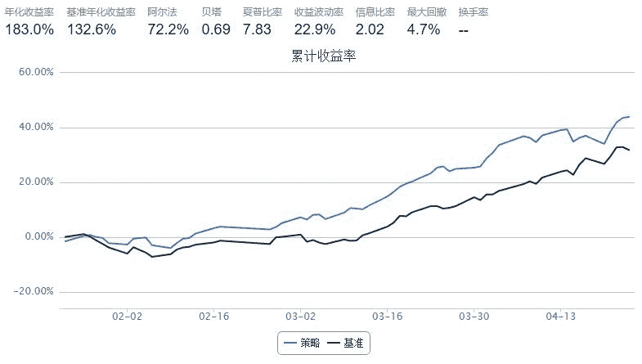Select the 夏普比率 label
This screenshot has width=642, height=364.
click(x=263, y=13)
